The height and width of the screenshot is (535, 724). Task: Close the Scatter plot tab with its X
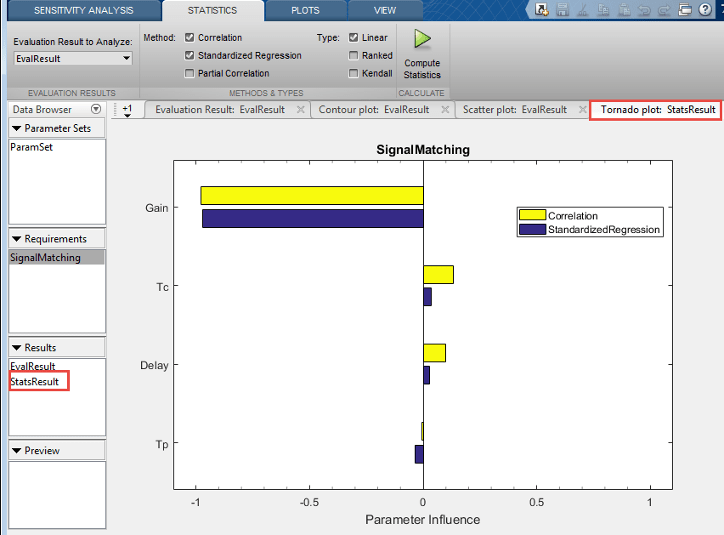(583, 109)
